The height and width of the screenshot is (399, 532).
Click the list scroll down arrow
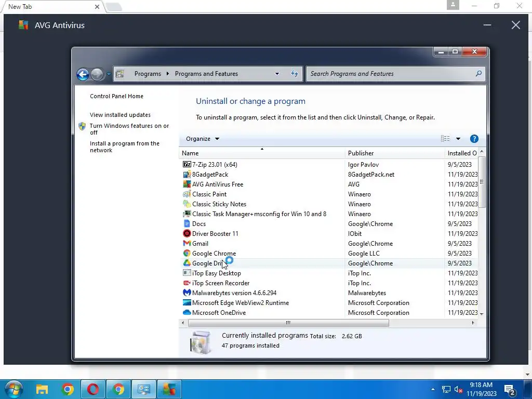tap(482, 314)
